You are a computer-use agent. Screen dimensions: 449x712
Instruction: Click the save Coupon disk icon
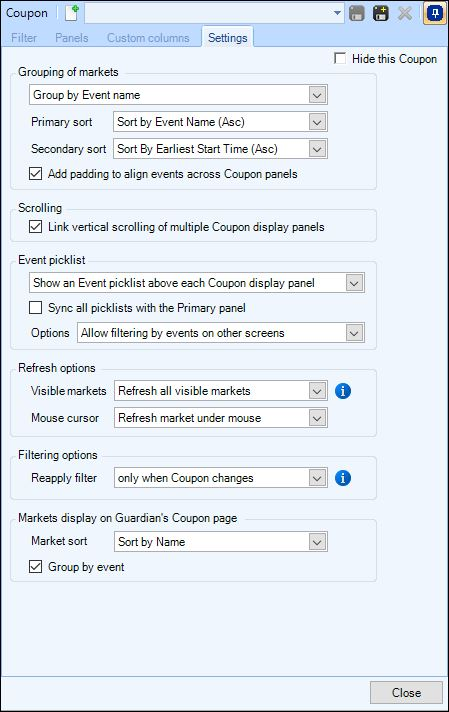pyautogui.click(x=357, y=13)
